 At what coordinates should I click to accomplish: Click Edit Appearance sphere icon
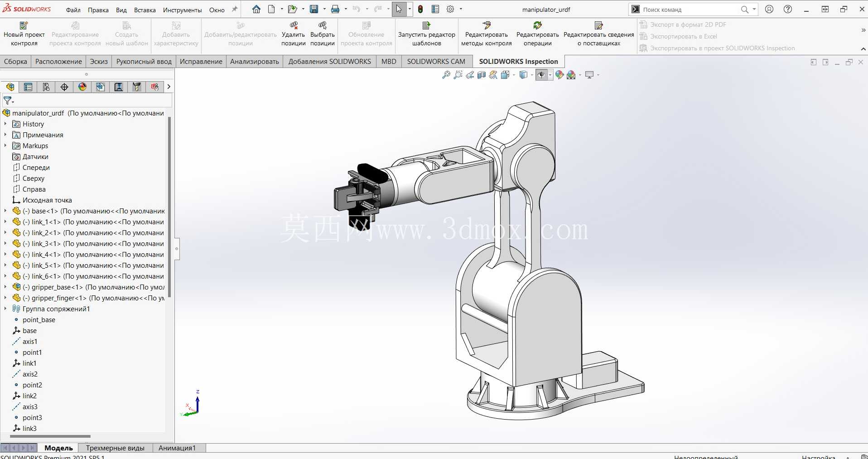(x=559, y=75)
